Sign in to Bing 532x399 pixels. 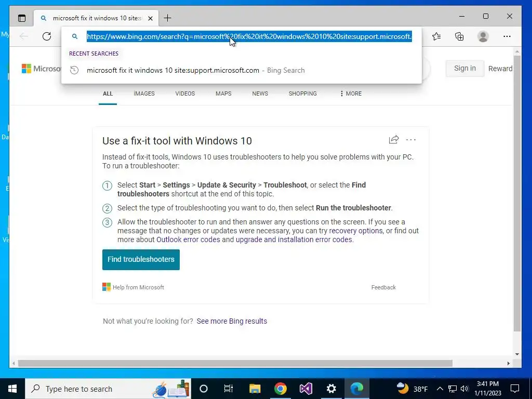tap(465, 68)
